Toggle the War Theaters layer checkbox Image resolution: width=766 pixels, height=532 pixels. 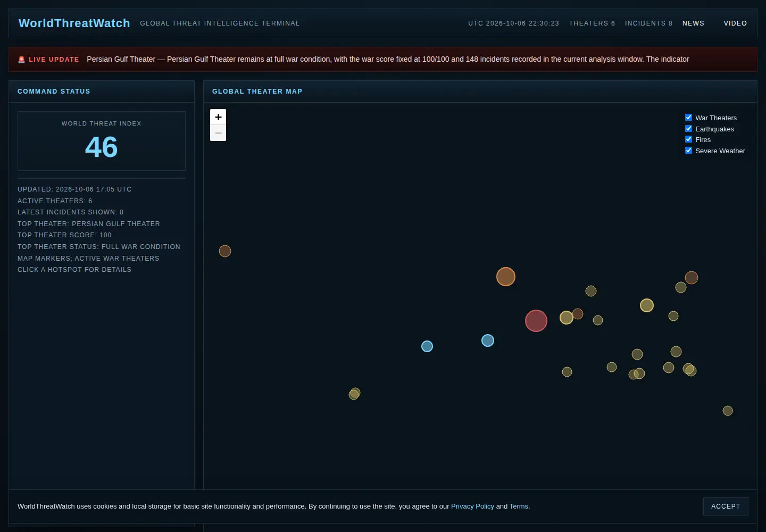tap(689, 118)
